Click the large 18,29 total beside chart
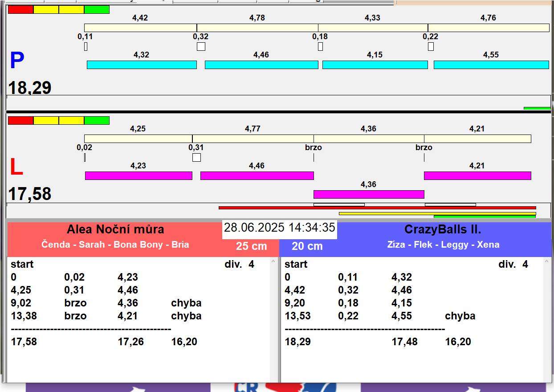Image resolution: width=554 pixels, height=392 pixels. pos(30,88)
